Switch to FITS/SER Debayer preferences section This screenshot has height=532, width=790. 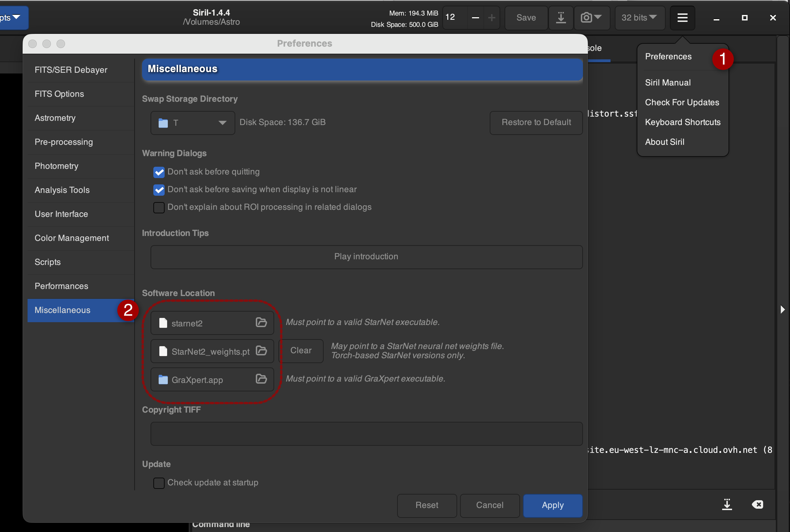pyautogui.click(x=81, y=70)
